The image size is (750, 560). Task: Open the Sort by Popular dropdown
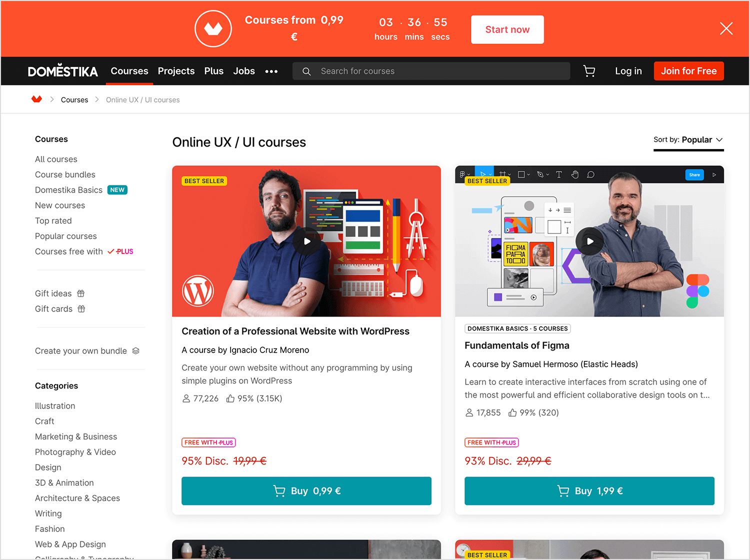(x=688, y=139)
